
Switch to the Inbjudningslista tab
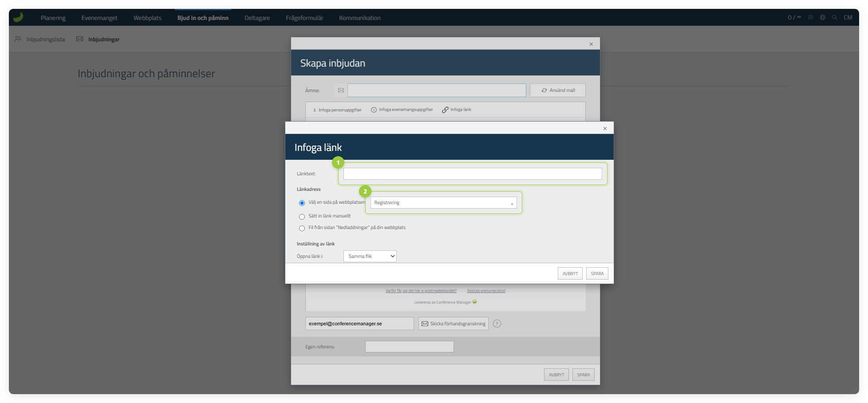click(40, 39)
